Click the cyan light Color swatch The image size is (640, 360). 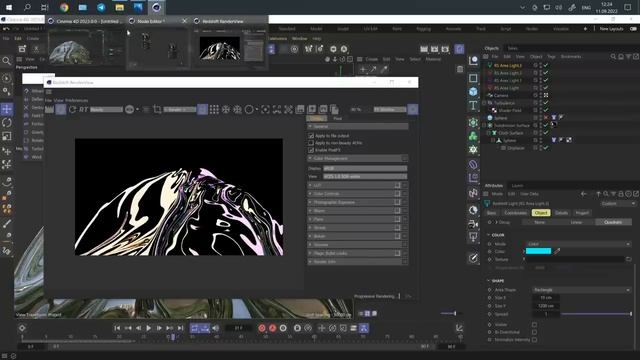click(x=538, y=251)
